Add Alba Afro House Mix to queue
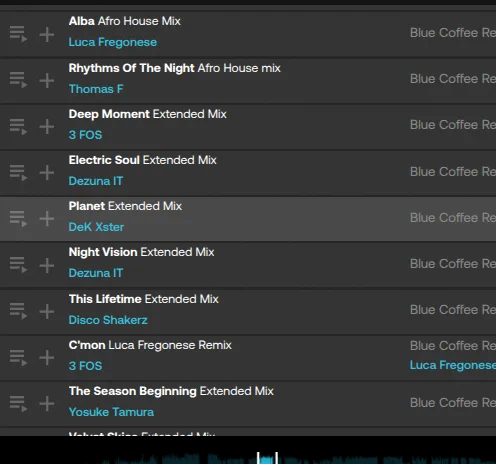 pyautogui.click(x=18, y=34)
